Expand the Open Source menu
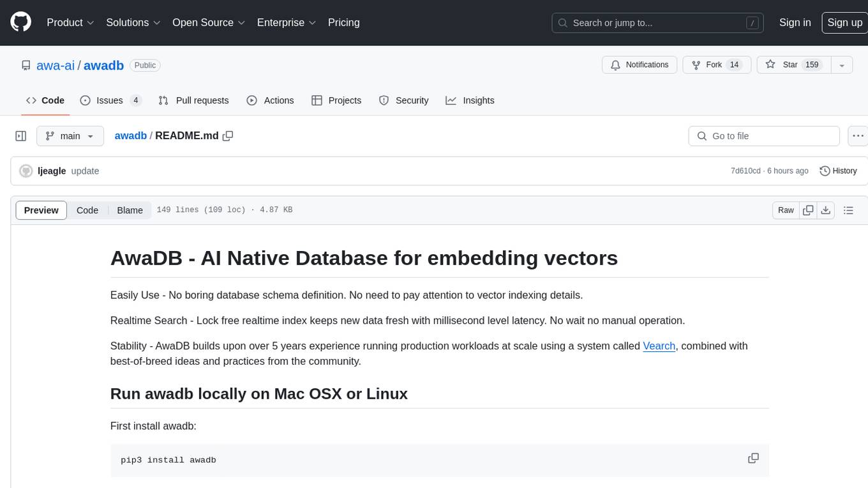Screen dimensions: 868x488 pyautogui.click(x=209, y=22)
